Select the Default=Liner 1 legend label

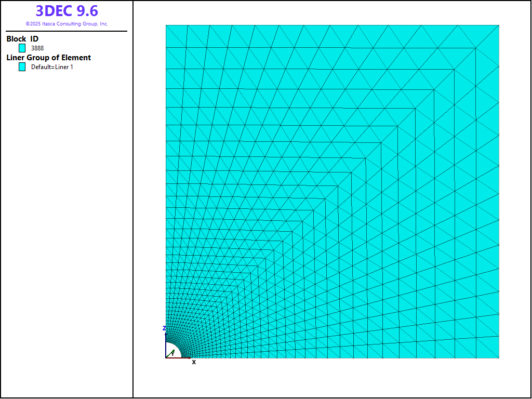tap(52, 67)
